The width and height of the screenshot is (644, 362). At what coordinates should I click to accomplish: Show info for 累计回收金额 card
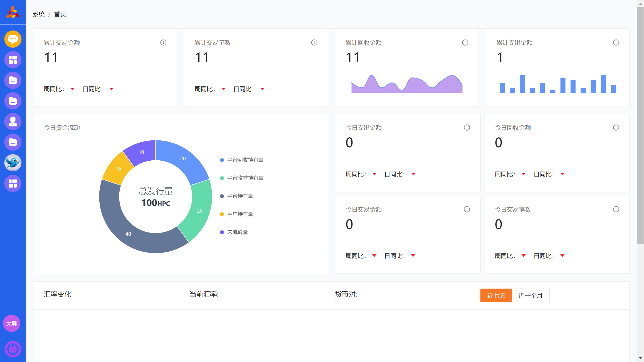pyautogui.click(x=465, y=43)
